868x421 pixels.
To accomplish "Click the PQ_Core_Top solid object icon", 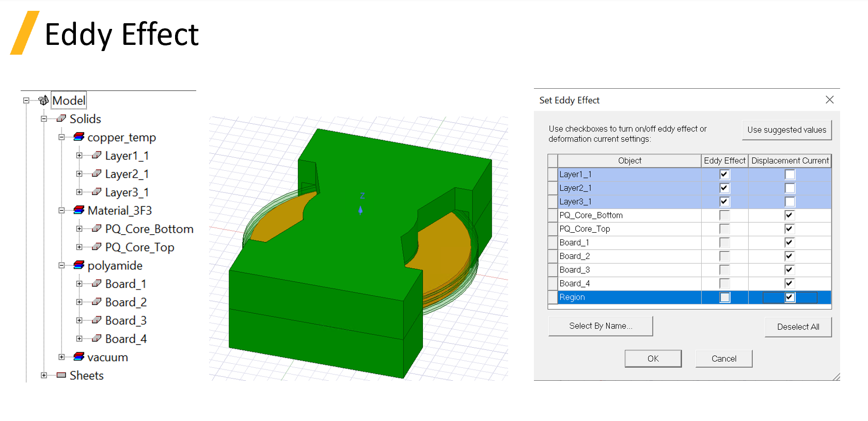I will pos(97,247).
